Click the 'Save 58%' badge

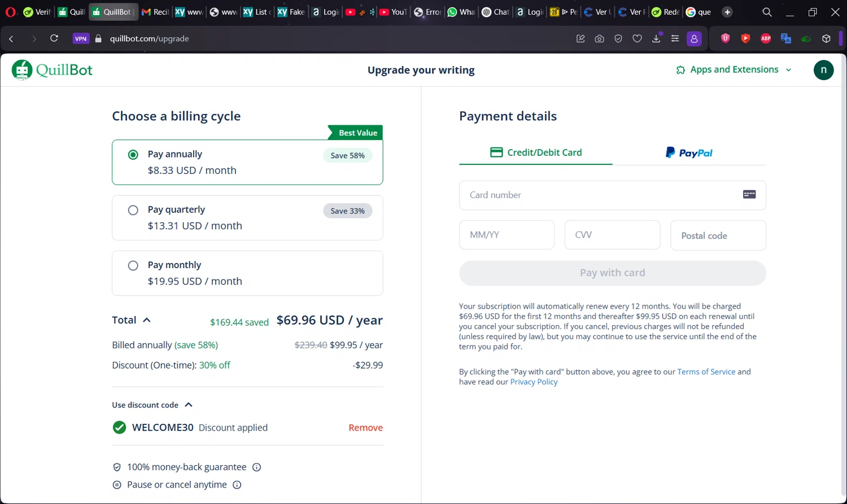click(347, 155)
